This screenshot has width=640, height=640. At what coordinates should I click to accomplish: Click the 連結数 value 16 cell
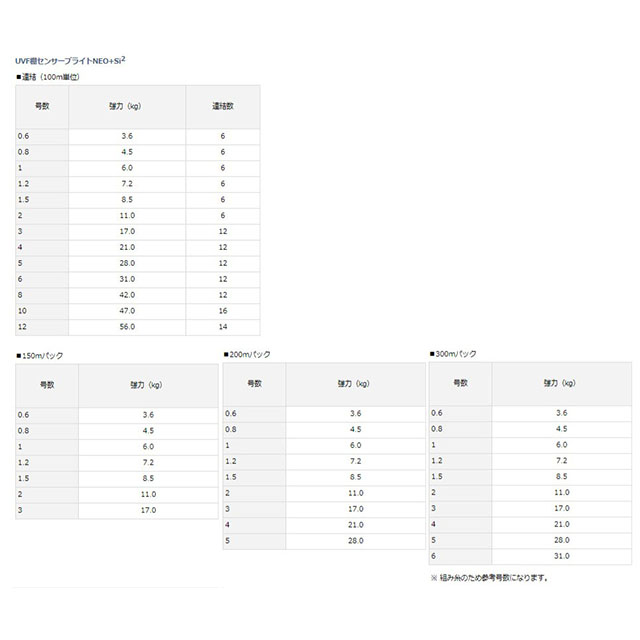pos(222,311)
